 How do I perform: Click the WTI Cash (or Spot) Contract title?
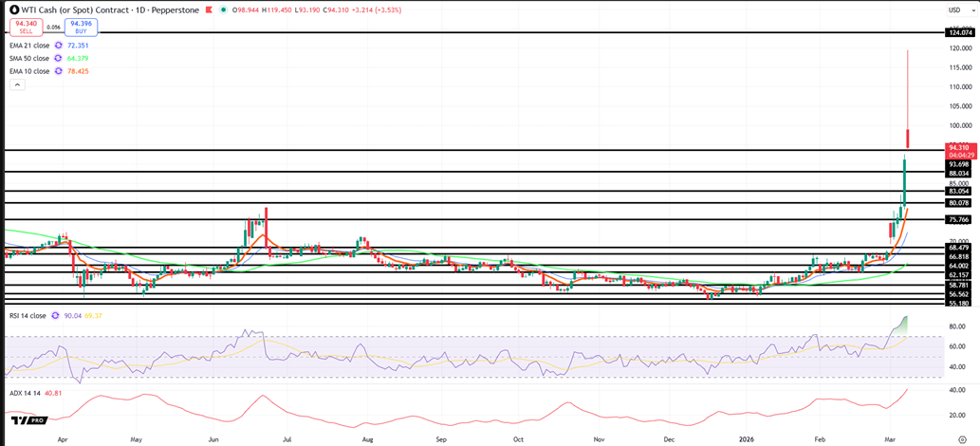tap(75, 10)
